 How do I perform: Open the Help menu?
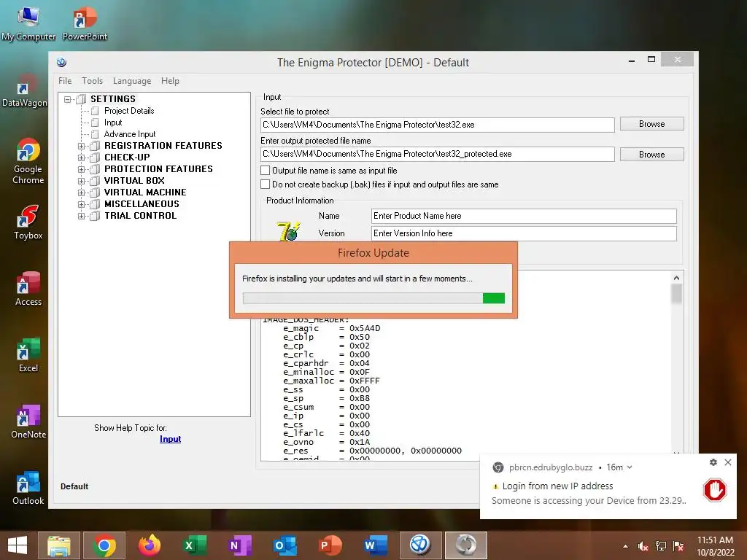point(170,81)
